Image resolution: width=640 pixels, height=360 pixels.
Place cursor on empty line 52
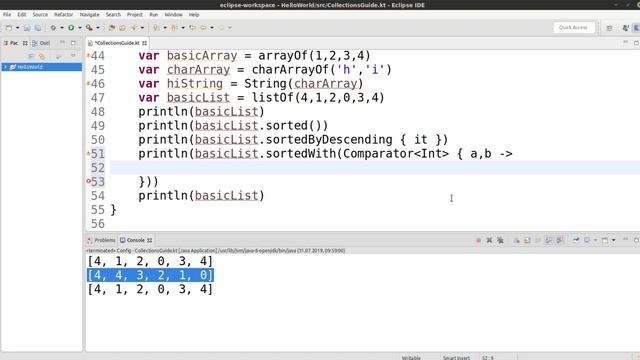375,168
